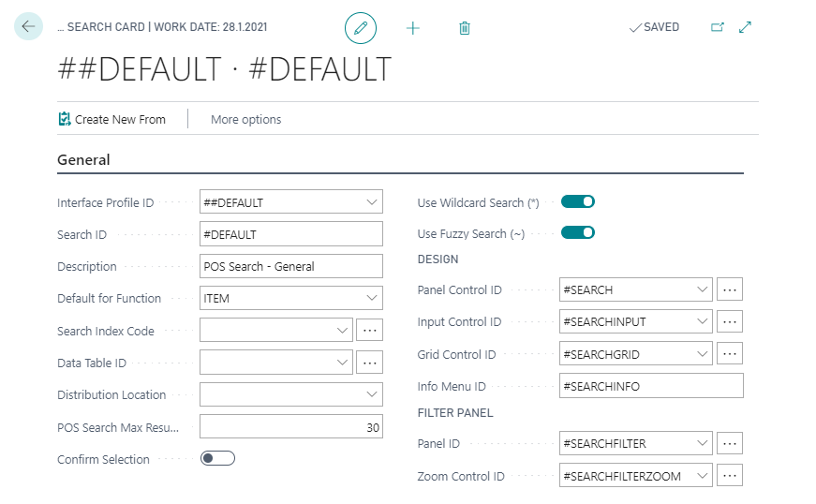Click the pencil edit icon
Screen dimensions: 816x504
pyautogui.click(x=361, y=28)
